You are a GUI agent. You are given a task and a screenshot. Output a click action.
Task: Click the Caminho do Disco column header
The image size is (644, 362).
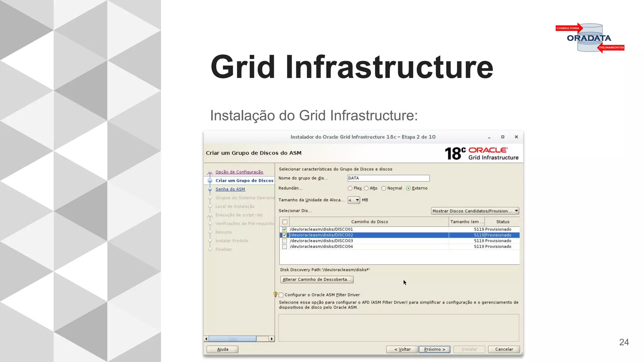tap(369, 222)
